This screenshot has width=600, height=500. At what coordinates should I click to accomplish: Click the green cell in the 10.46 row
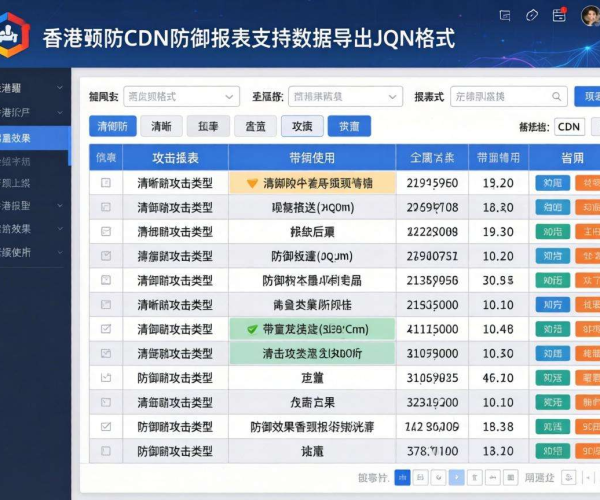coord(312,329)
